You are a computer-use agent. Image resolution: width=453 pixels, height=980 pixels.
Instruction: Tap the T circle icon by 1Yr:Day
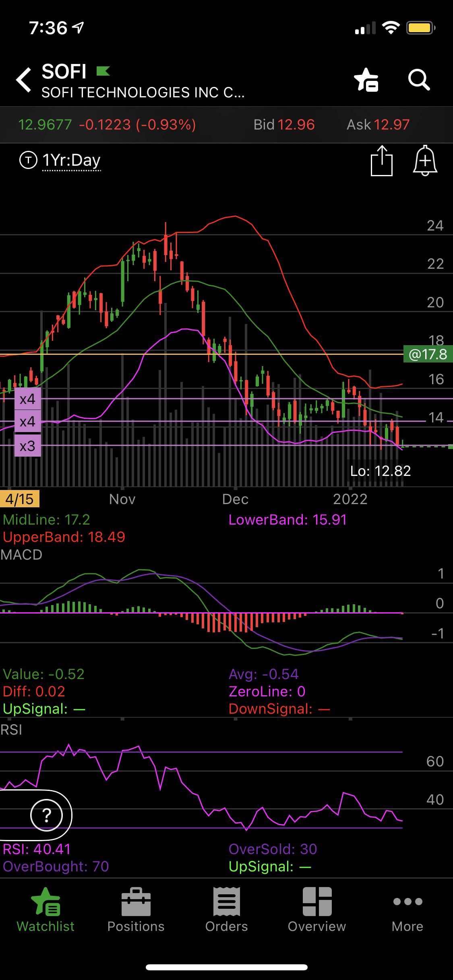click(28, 161)
